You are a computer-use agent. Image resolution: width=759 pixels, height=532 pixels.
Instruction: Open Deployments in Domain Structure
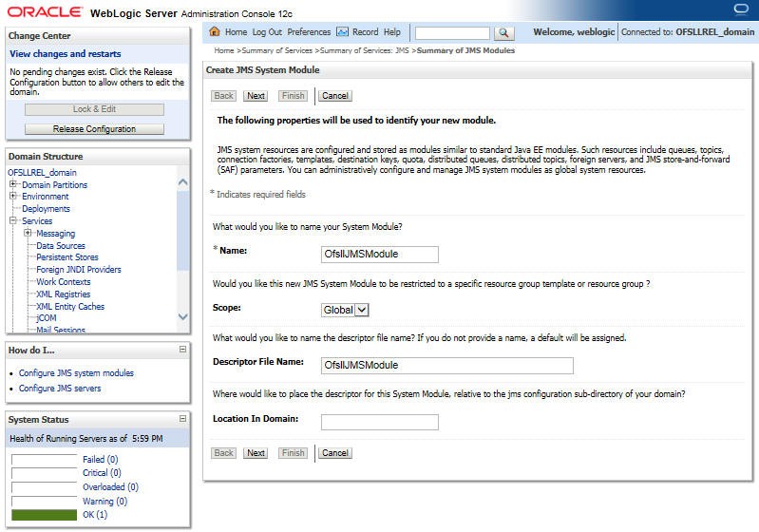click(x=46, y=209)
